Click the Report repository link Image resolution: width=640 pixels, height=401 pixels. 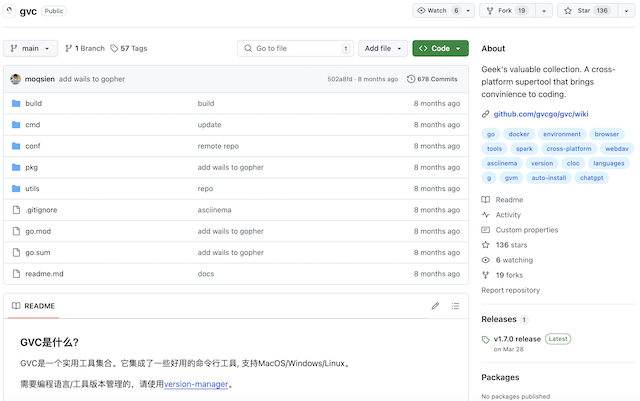click(x=510, y=290)
